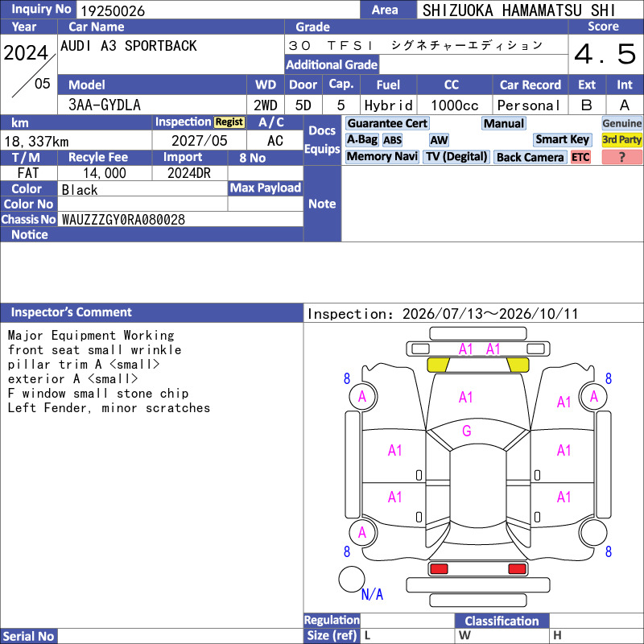
Task: Click the exterior grade B
Action: click(587, 105)
